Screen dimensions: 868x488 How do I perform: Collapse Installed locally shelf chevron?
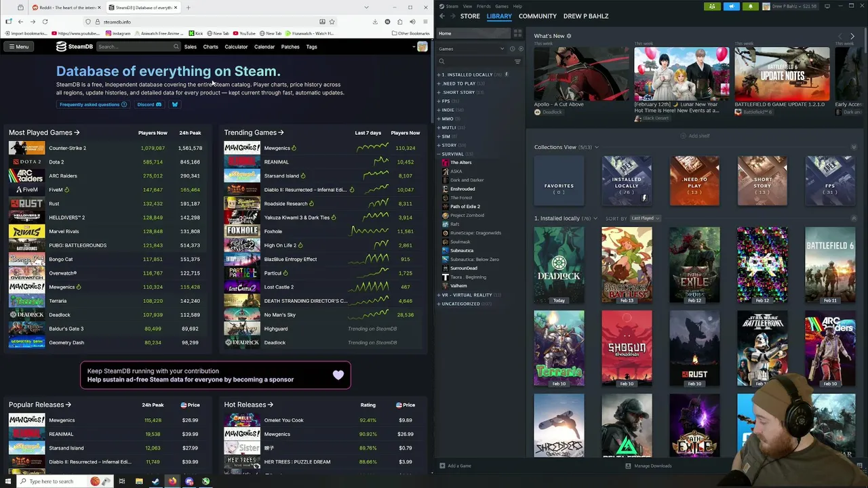854,218
